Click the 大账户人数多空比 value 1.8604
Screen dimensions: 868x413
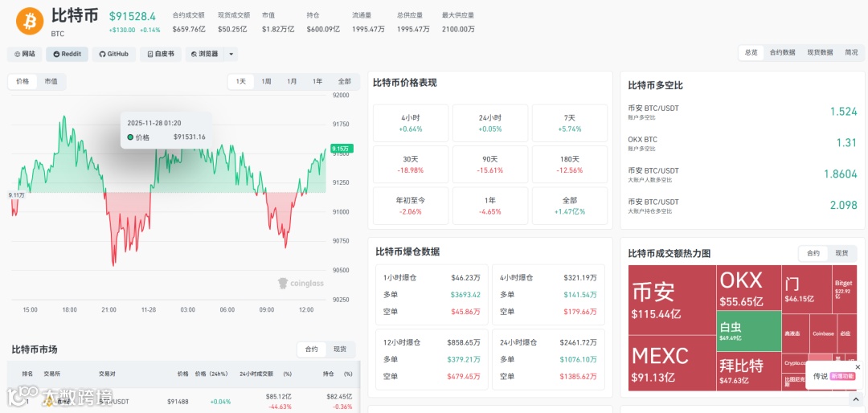[841, 174]
